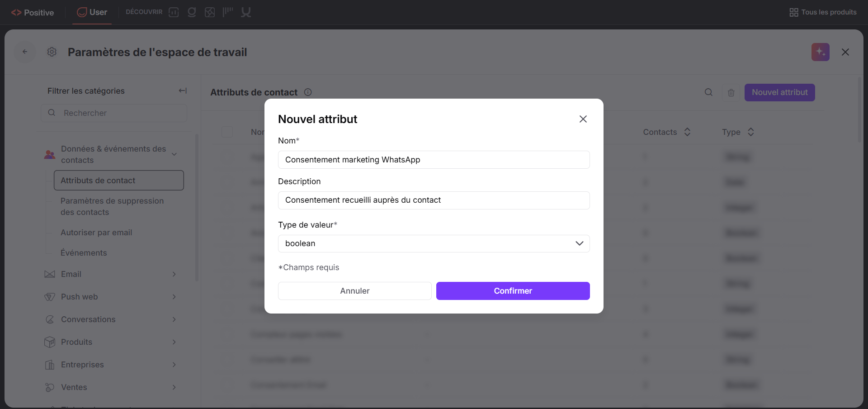Collapse the category filter sidebar
This screenshot has width=868, height=409.
[x=183, y=91]
